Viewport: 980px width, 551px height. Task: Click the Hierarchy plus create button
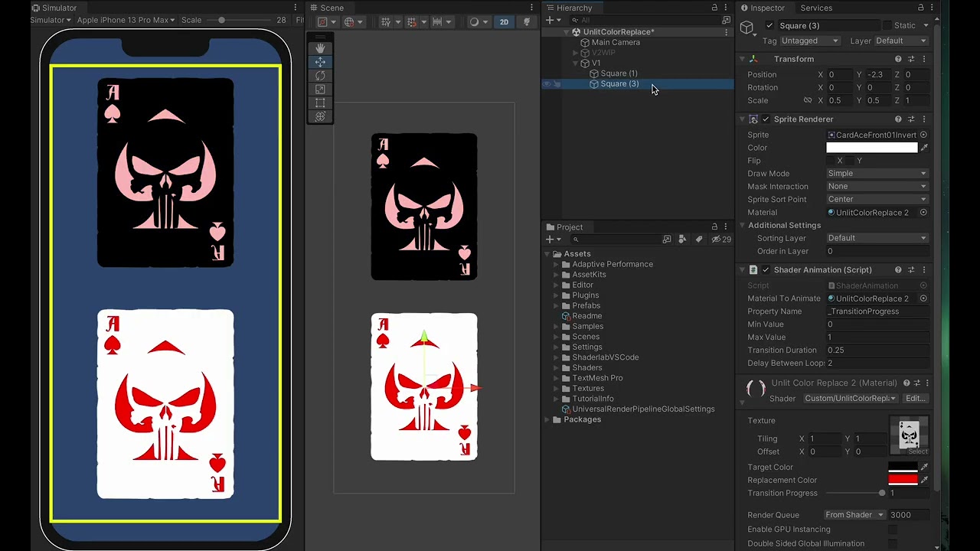pyautogui.click(x=549, y=20)
